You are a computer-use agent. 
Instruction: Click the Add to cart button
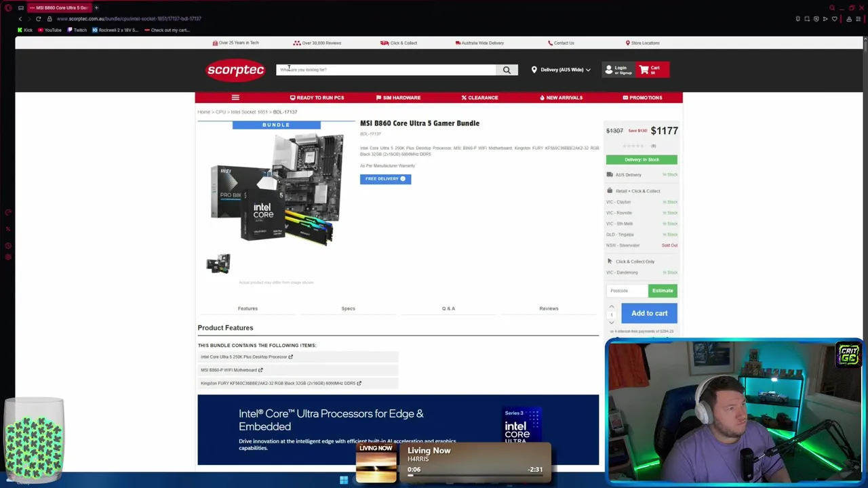tap(649, 313)
